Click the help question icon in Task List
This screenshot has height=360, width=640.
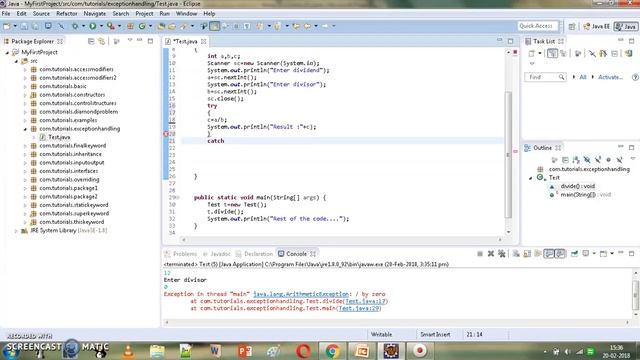pos(635,77)
